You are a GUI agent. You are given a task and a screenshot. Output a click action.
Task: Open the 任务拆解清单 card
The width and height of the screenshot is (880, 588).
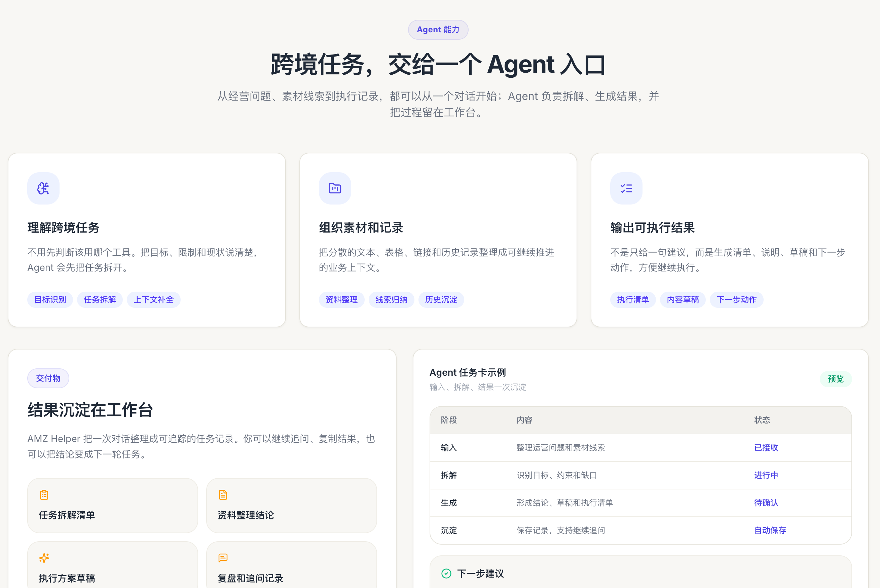tap(112, 505)
